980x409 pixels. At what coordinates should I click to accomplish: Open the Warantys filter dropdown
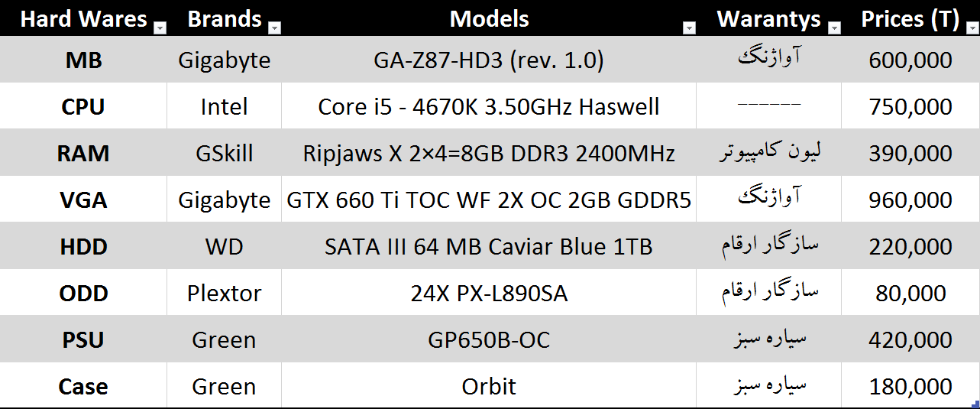[x=834, y=28]
